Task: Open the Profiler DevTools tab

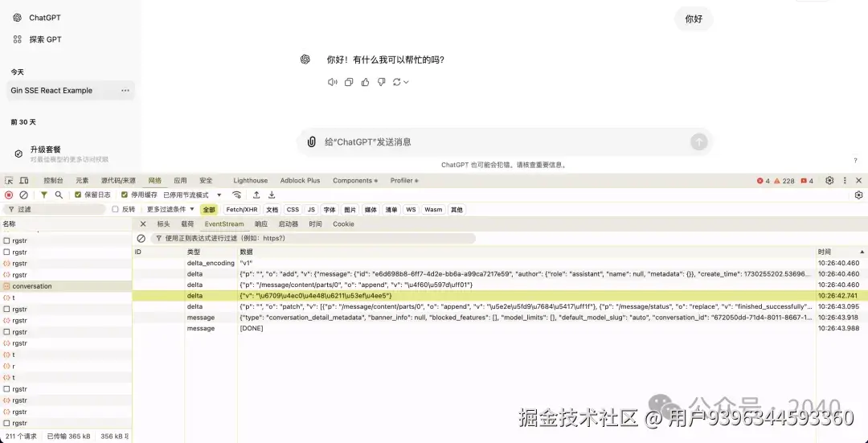Action: (404, 181)
